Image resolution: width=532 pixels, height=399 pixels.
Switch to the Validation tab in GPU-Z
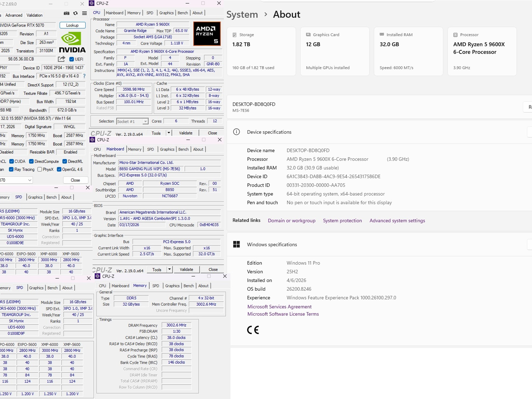pyautogui.click(x=34, y=15)
